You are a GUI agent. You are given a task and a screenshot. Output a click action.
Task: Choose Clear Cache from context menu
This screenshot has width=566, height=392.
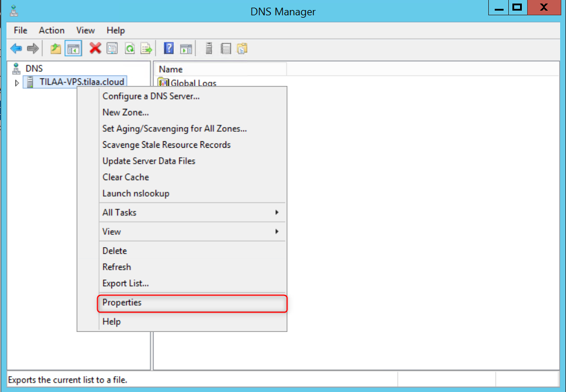click(x=193, y=177)
